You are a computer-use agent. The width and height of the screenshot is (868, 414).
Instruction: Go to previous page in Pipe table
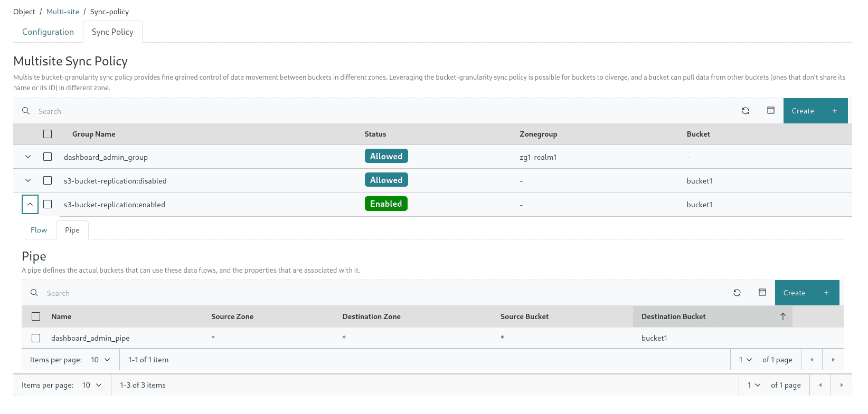(812, 360)
